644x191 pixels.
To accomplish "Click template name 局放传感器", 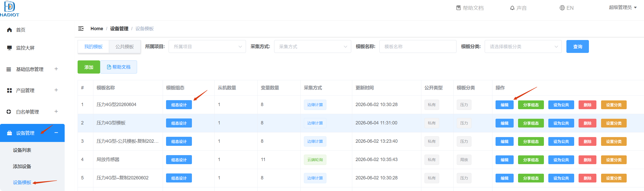I will (108, 160).
